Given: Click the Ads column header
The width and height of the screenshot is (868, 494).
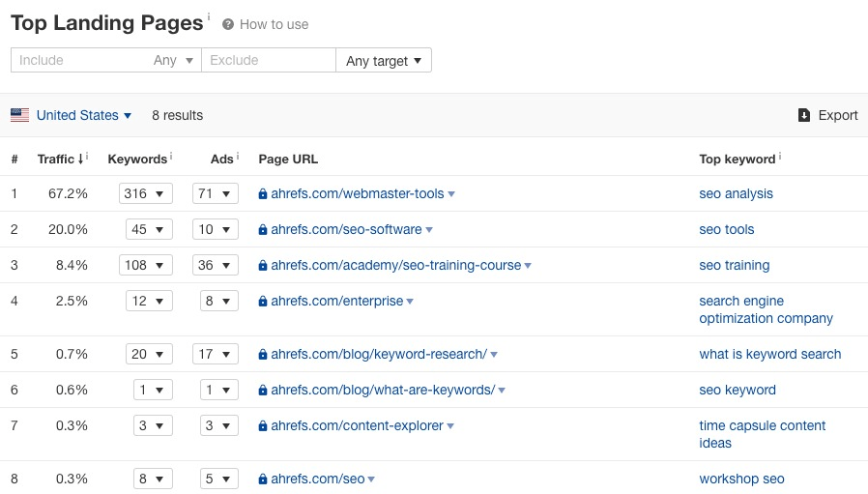Looking at the screenshot, I should [x=222, y=159].
